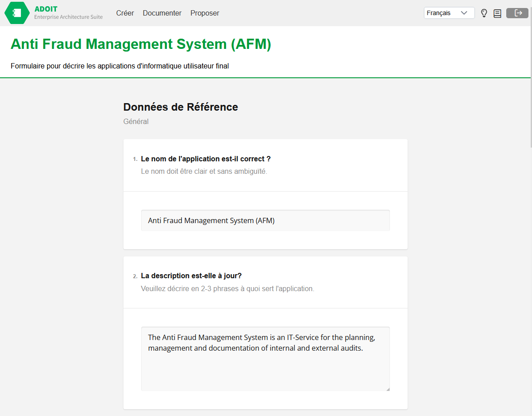532x416 pixels.
Task: Click the Enterprise Architecture Suite brand text
Action: click(x=68, y=17)
